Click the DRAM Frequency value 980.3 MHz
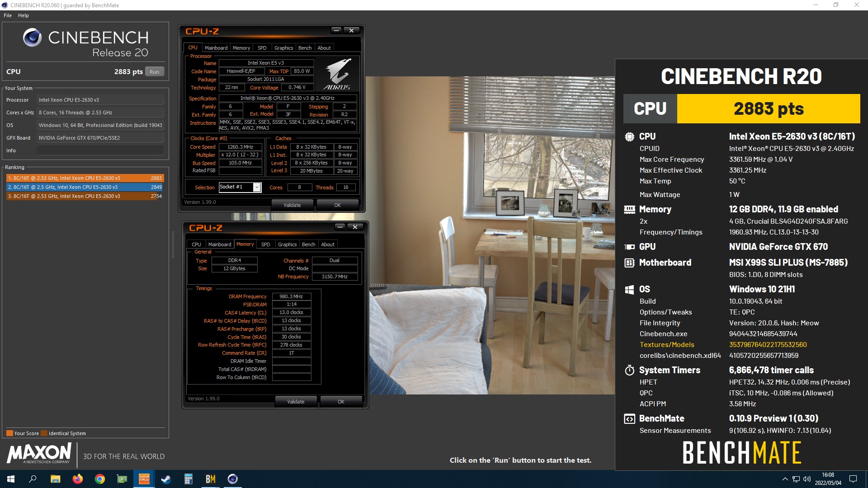Image resolution: width=868 pixels, height=488 pixels. pyautogui.click(x=291, y=296)
